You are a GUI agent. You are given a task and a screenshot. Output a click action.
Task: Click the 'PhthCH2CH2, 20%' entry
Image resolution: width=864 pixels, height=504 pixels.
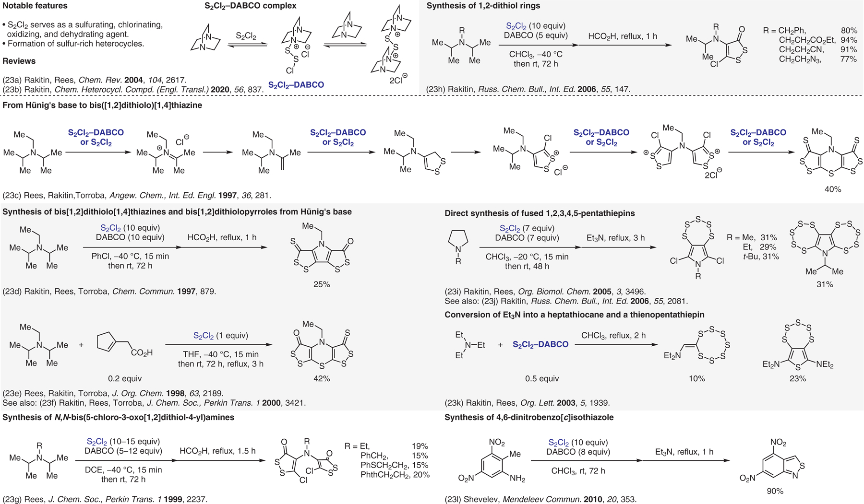click(x=395, y=475)
